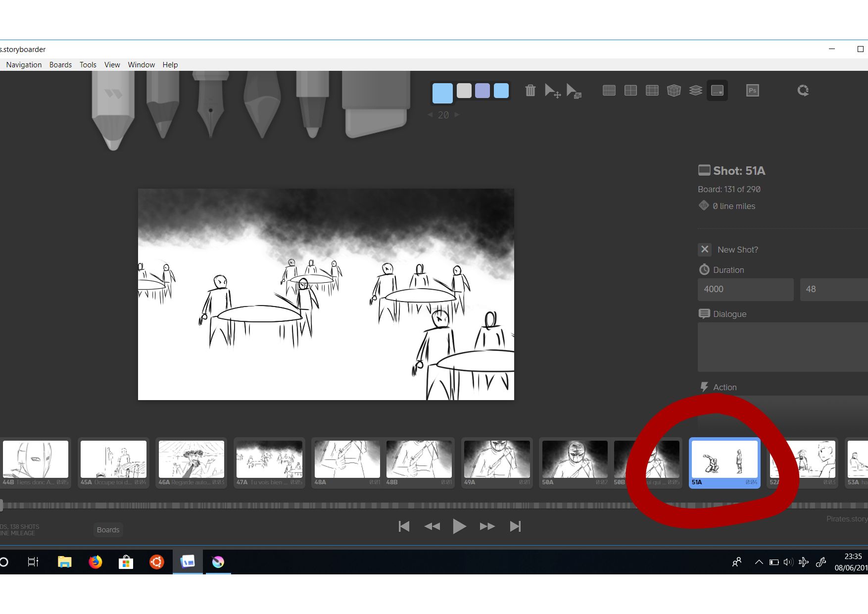Select the Eraser tool
This screenshot has height=614, width=868.
click(376, 104)
